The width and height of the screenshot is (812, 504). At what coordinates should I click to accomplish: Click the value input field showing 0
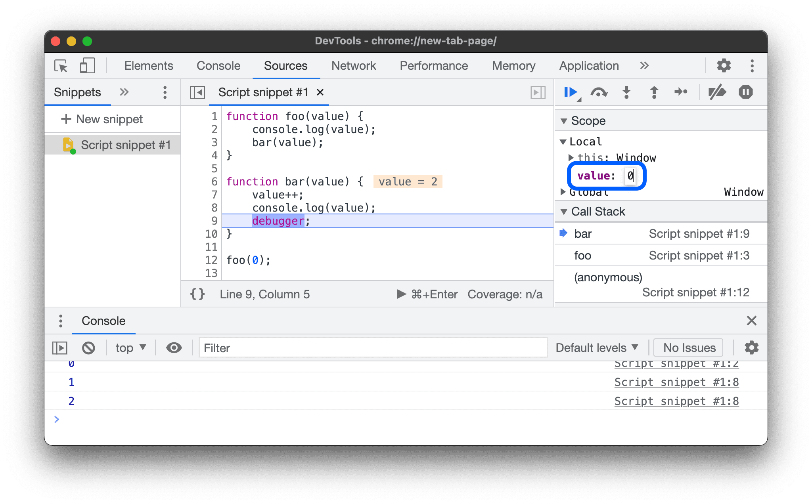(630, 175)
